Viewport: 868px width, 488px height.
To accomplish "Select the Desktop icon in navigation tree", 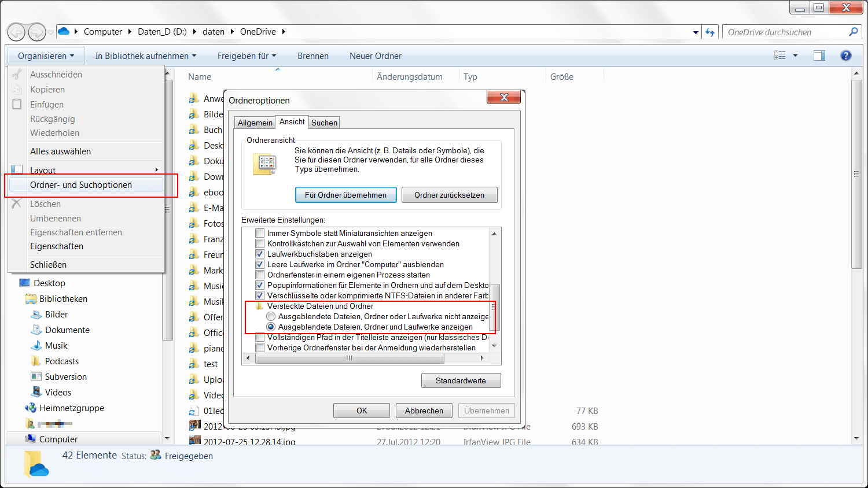I will pos(24,283).
